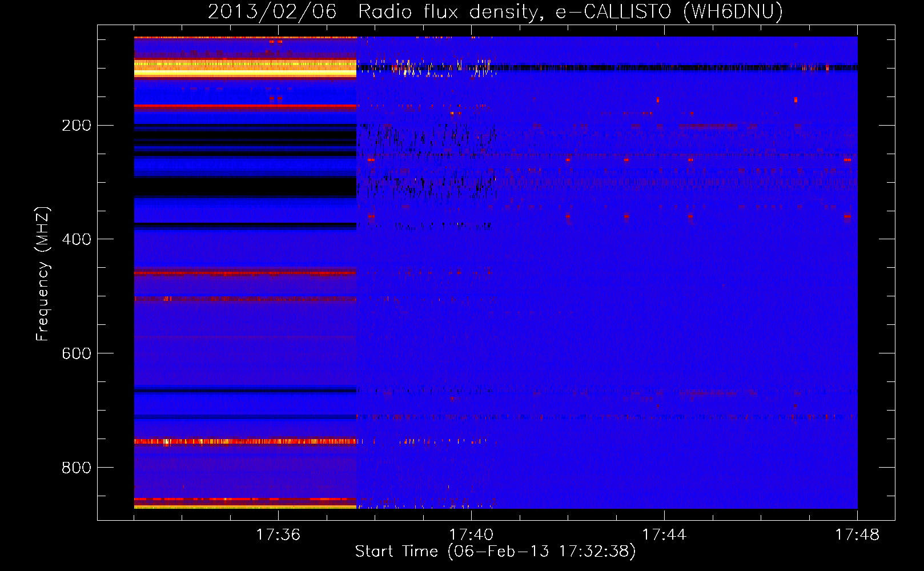Select the Frequency (MHZ) axis label
The image size is (924, 571).
[43, 274]
